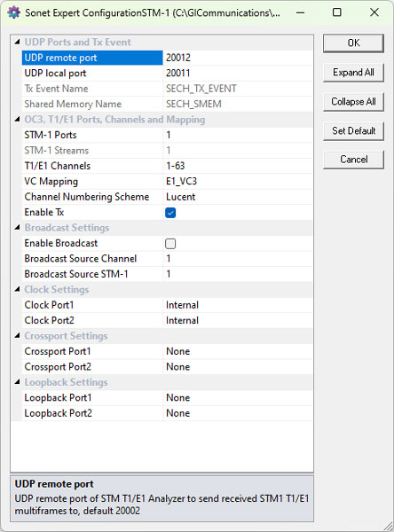Collapse the Broadcast Settings section

pos(17,228)
